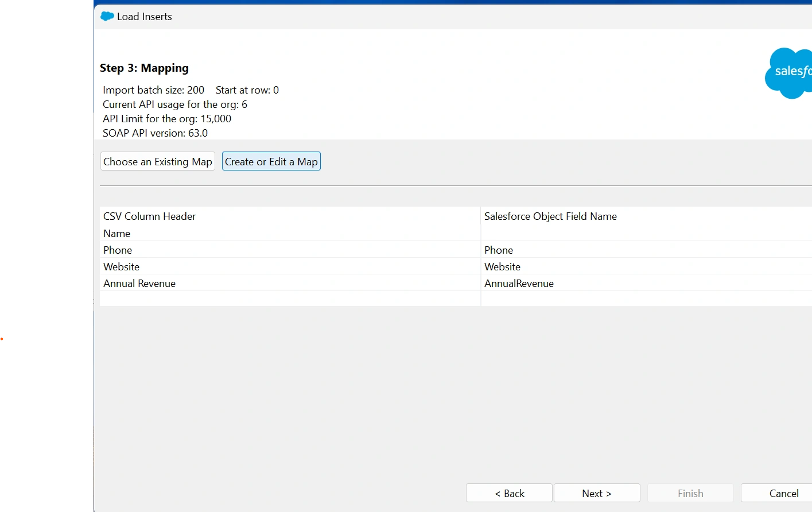The height and width of the screenshot is (512, 812).
Task: Click the CSV Column Header table heading
Action: click(149, 216)
